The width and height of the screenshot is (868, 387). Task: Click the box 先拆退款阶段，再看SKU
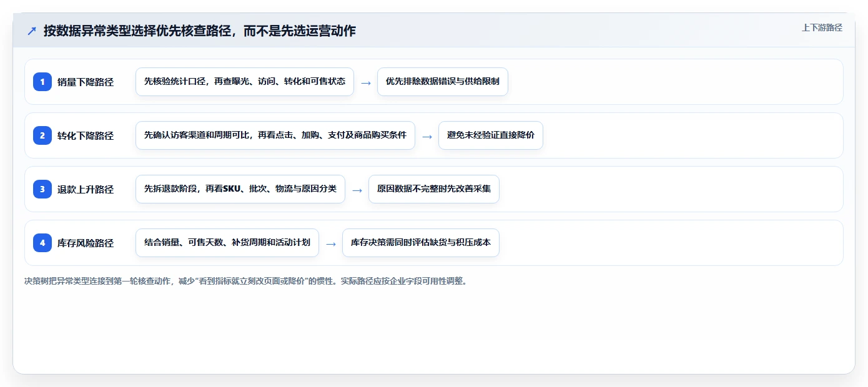click(240, 189)
